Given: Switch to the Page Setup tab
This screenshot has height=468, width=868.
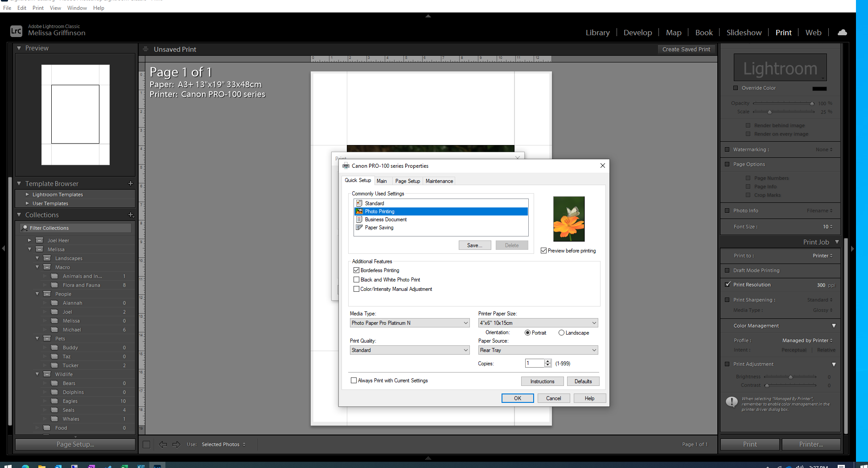Looking at the screenshot, I should pos(407,181).
